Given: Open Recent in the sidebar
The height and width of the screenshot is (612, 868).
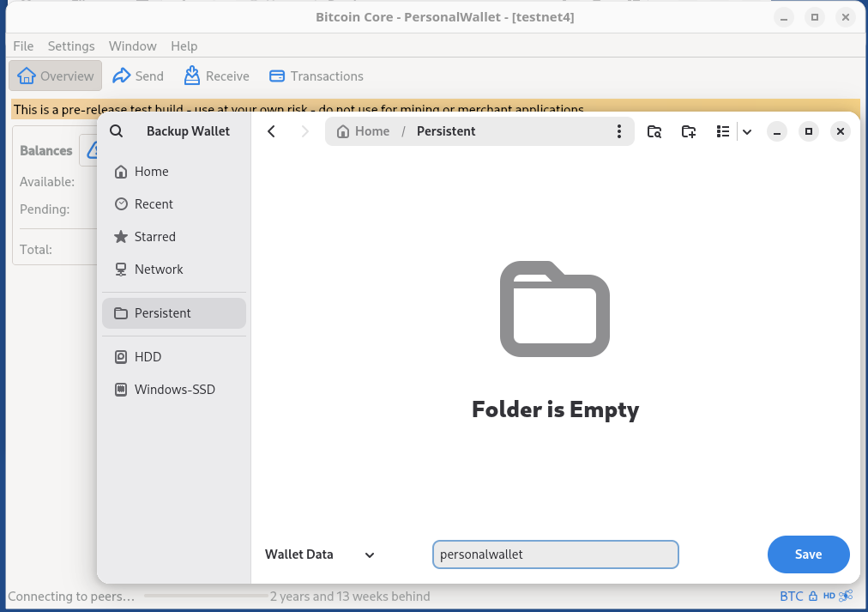Looking at the screenshot, I should click(174, 204).
